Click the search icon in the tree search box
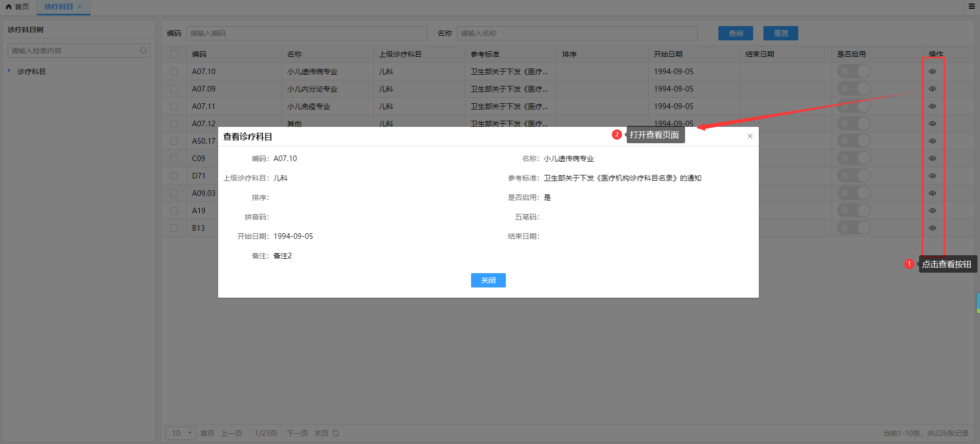This screenshot has width=980, height=444. [143, 51]
